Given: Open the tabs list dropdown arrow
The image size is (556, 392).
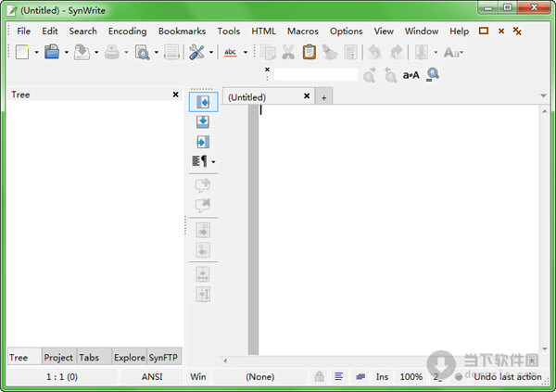Looking at the screenshot, I should coord(543,95).
